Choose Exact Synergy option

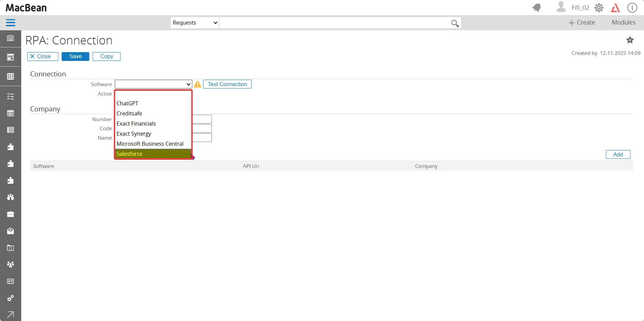click(x=153, y=134)
